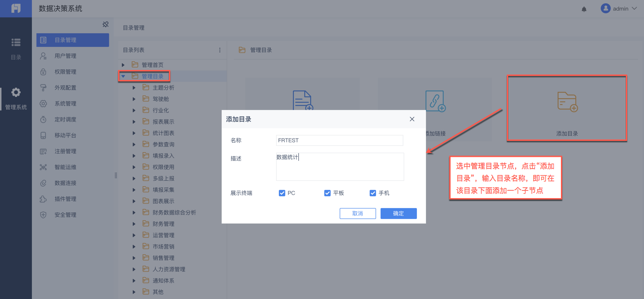
Task: Expand the 统计图表 folder arrow
Action: point(134,133)
